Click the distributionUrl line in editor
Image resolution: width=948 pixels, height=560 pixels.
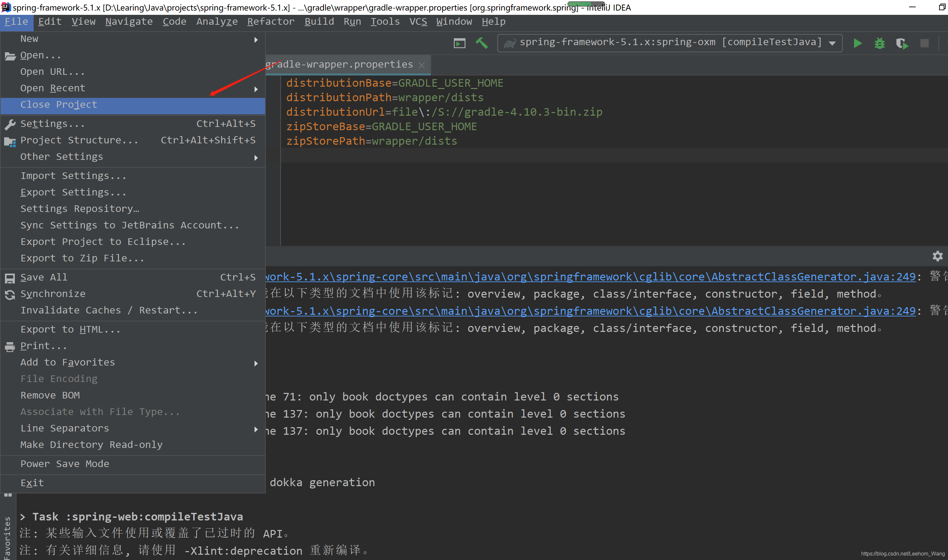click(444, 112)
